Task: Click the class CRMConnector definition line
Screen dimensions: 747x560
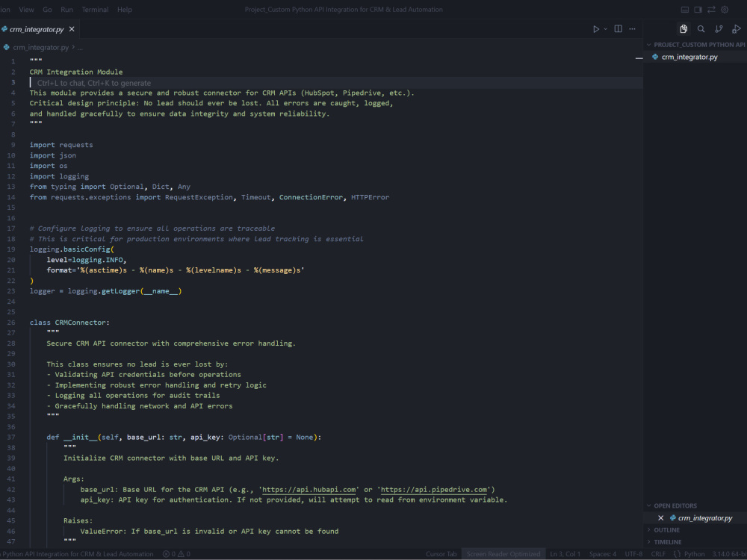Action: [x=69, y=323]
